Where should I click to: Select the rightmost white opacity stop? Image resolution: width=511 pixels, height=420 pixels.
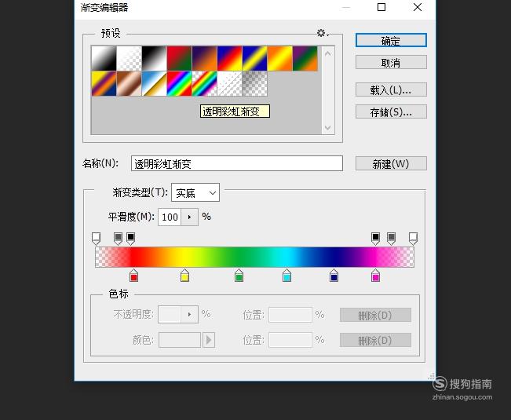(413, 239)
